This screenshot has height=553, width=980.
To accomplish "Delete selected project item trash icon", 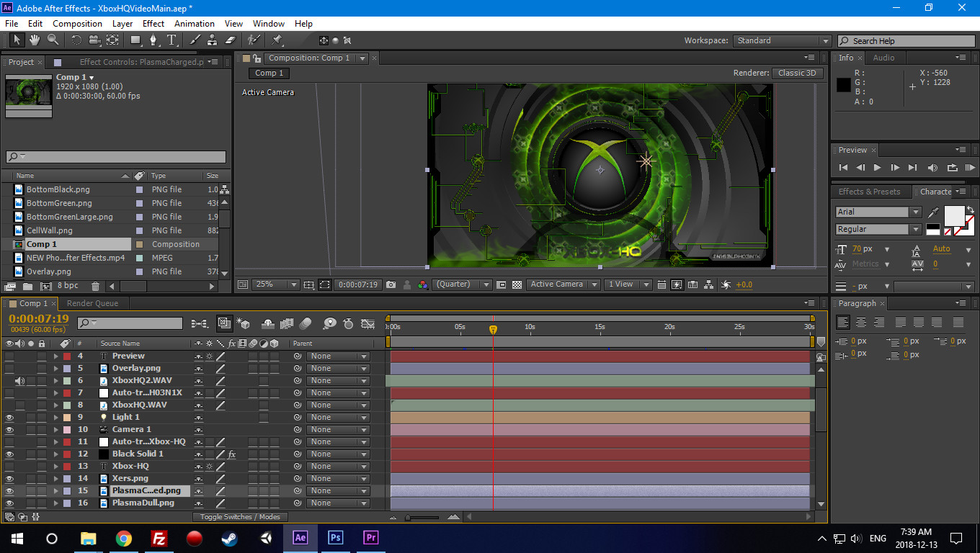I will pos(95,286).
